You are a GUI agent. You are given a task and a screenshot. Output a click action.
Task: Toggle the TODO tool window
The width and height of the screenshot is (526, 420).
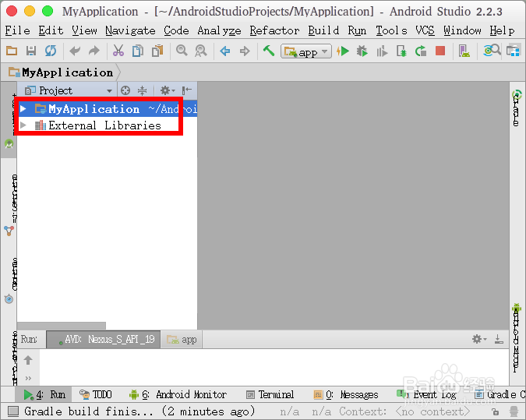95,394
